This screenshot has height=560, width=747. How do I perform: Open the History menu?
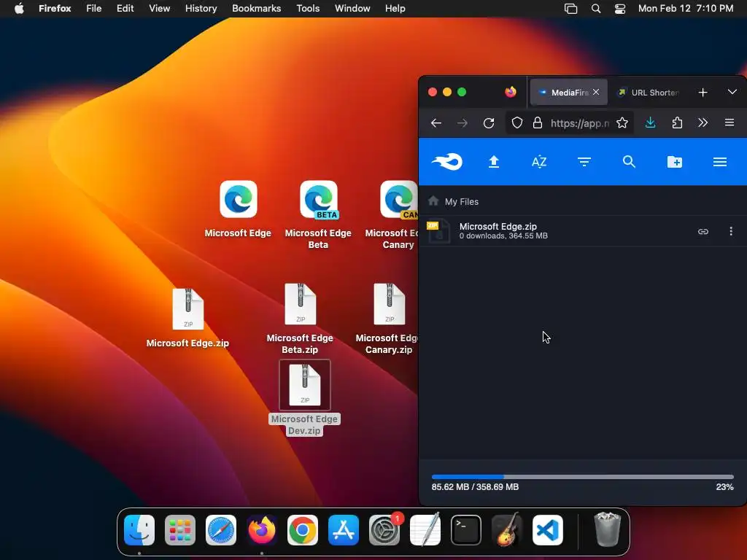[201, 9]
